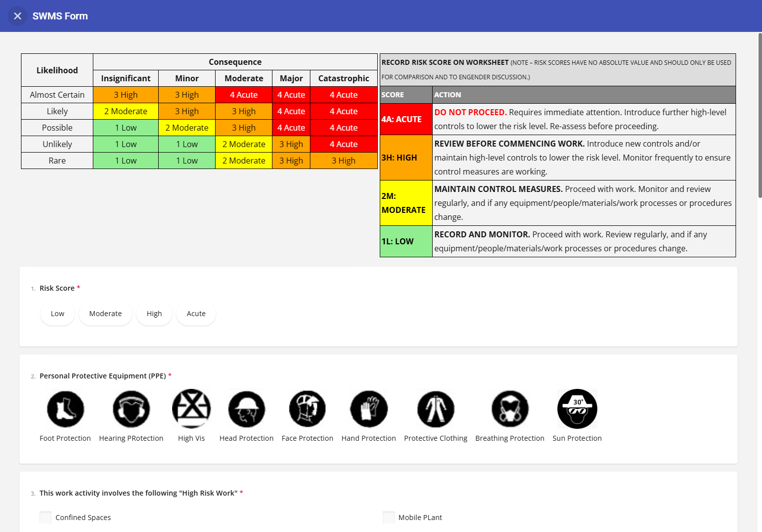Click the Rare likelihood row label
This screenshot has width=762, height=532.
[57, 161]
